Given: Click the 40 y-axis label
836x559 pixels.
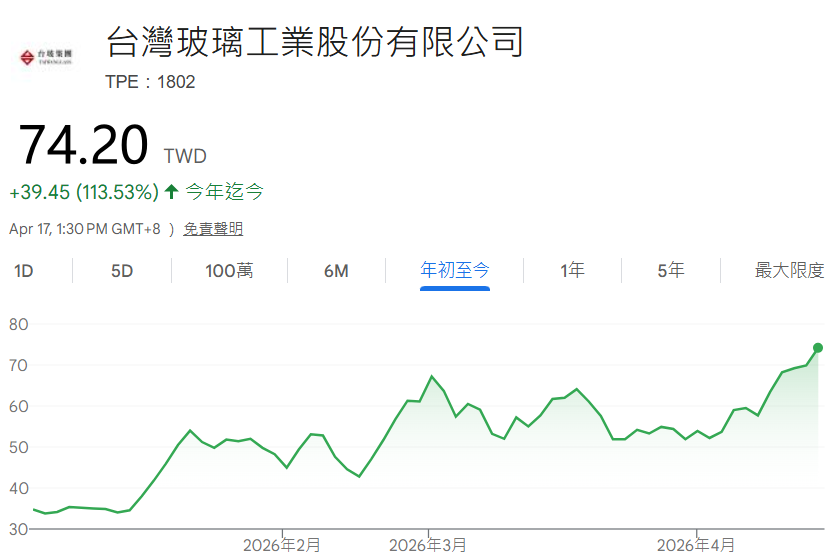Looking at the screenshot, I should [x=18, y=488].
